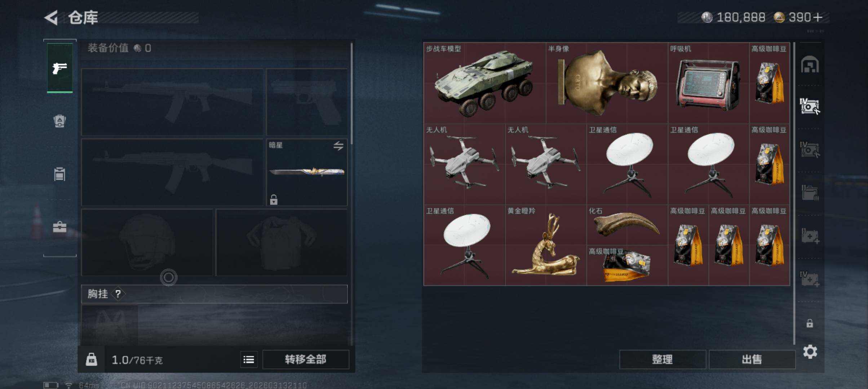868x389 pixels.
Task: Toggle the list view icon beside 转移全部
Action: (x=249, y=359)
